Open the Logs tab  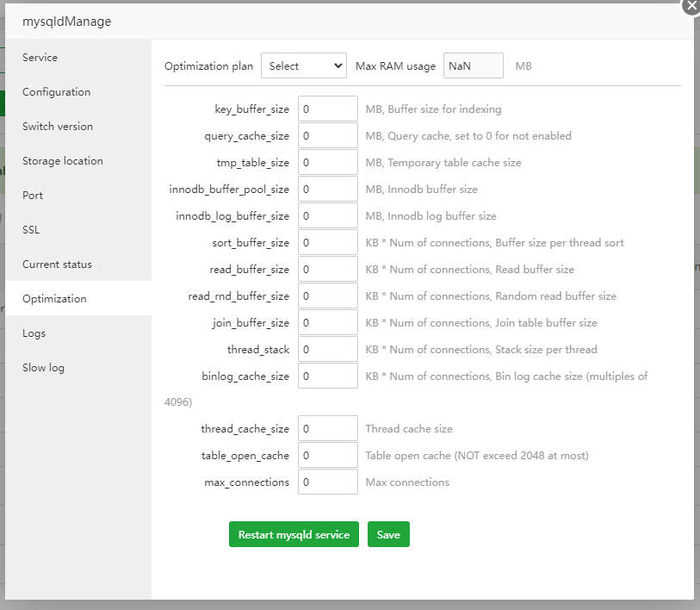coord(34,333)
